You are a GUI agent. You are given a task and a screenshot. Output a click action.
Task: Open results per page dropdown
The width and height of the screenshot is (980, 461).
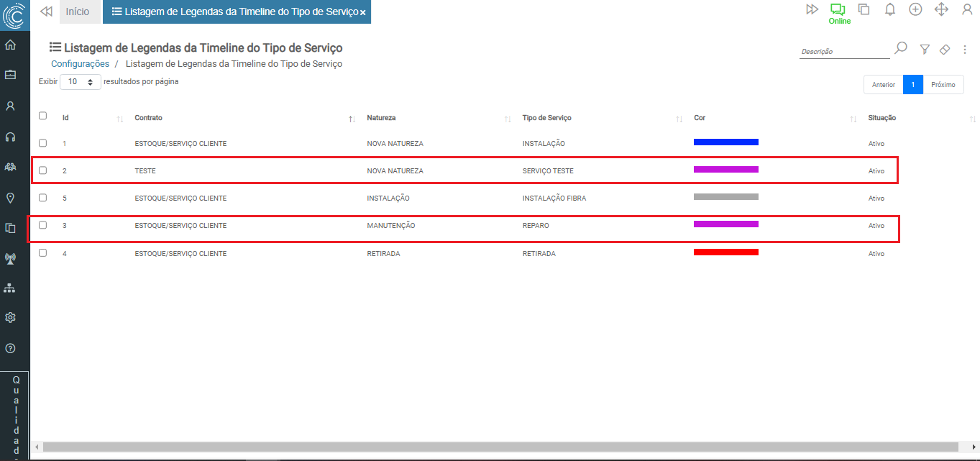(x=81, y=82)
